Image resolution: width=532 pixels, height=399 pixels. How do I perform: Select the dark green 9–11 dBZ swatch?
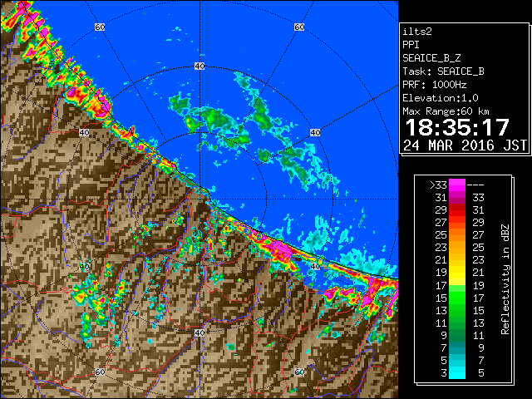[457, 335]
